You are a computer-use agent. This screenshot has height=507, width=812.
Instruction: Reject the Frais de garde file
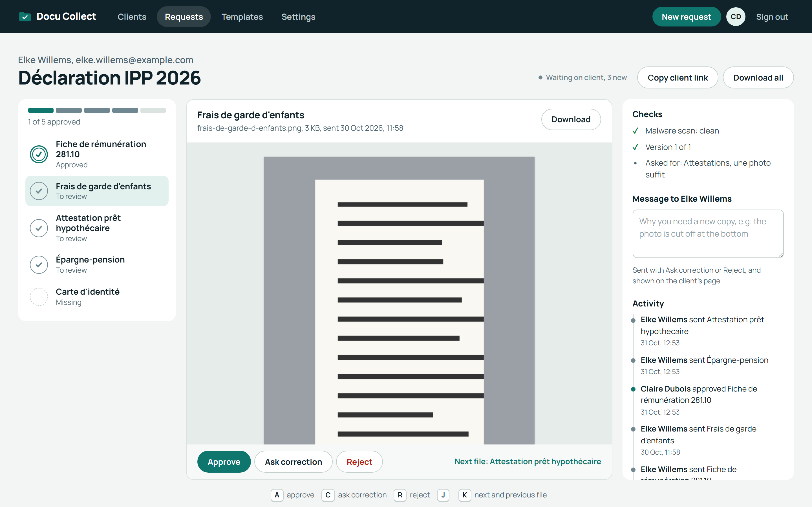tap(359, 462)
